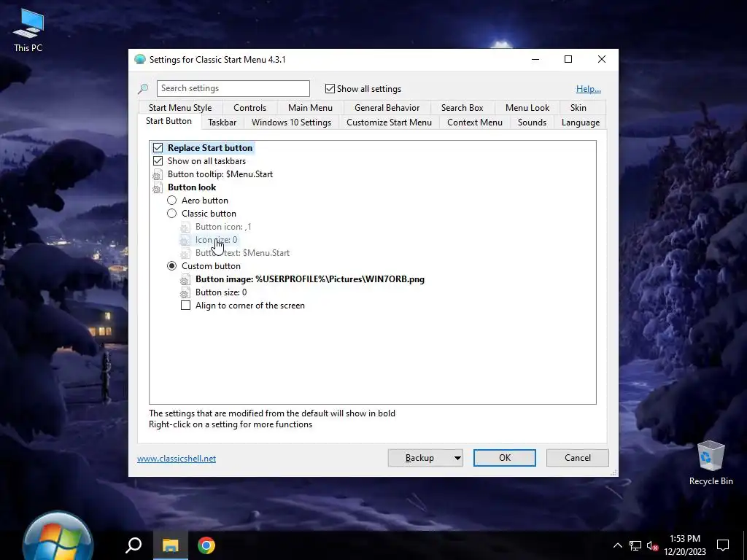Select the Recycle Bin desktop icon
Screen dimensions: 747x560
711,463
